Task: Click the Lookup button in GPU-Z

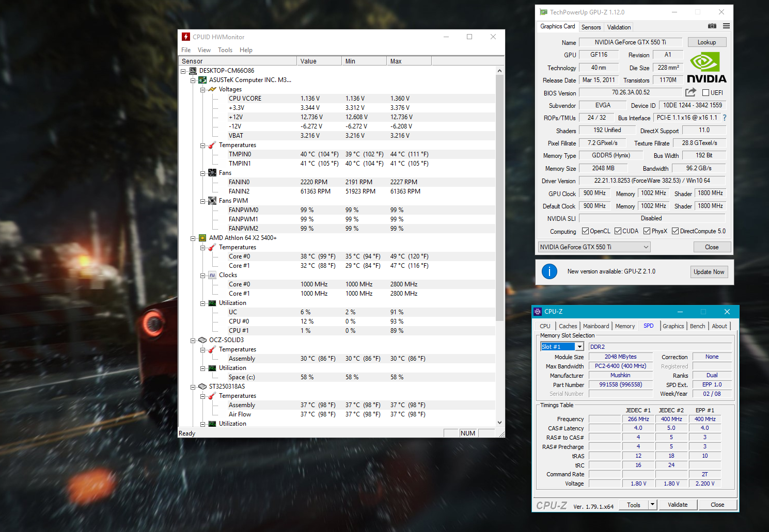Action: (x=707, y=42)
